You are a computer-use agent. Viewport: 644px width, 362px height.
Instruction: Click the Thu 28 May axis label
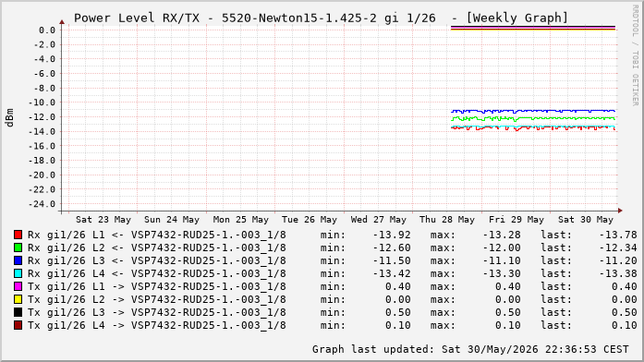[x=447, y=220]
